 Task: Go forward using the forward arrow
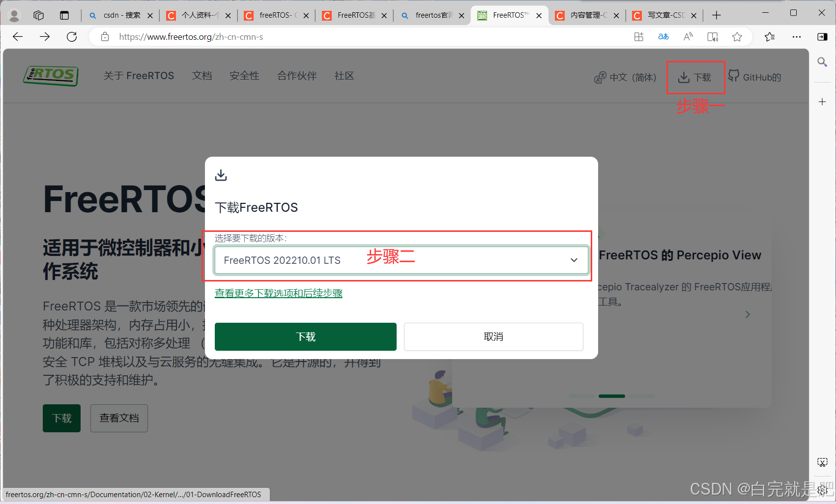coord(45,37)
